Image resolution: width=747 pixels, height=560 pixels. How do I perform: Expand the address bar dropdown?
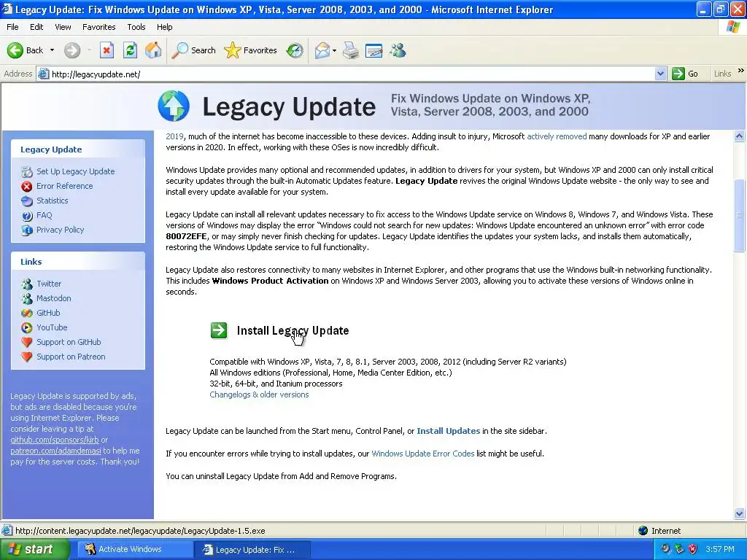tap(660, 74)
